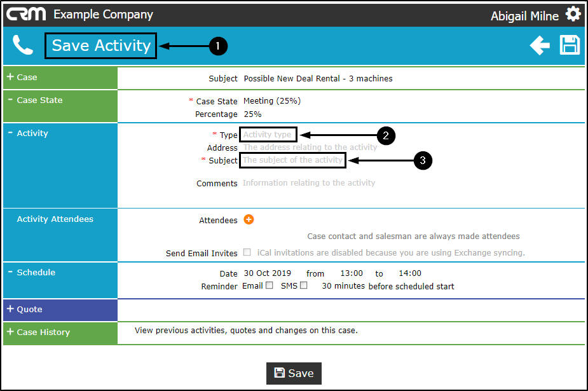
Task: Click the phone activity icon
Action: click(x=22, y=45)
